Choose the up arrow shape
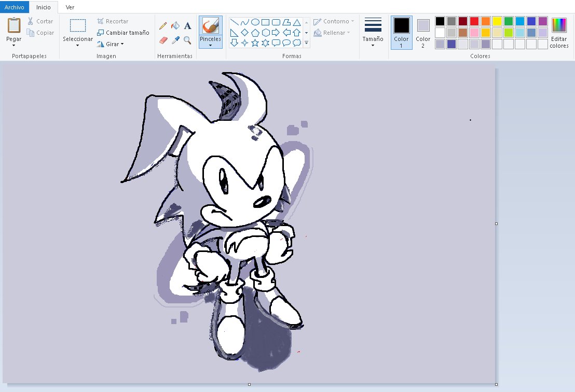The width and height of the screenshot is (575, 392). tap(297, 33)
